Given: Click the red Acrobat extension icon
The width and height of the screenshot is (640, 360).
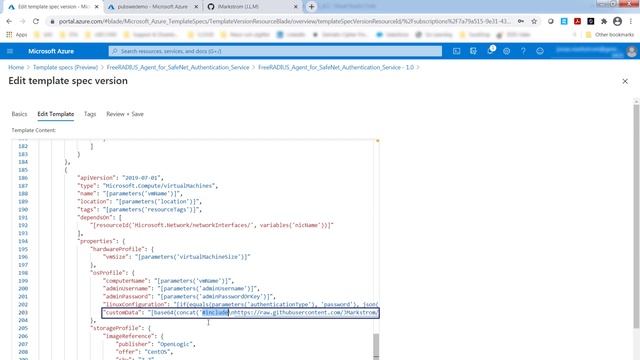Looking at the screenshot, I should (577, 21).
